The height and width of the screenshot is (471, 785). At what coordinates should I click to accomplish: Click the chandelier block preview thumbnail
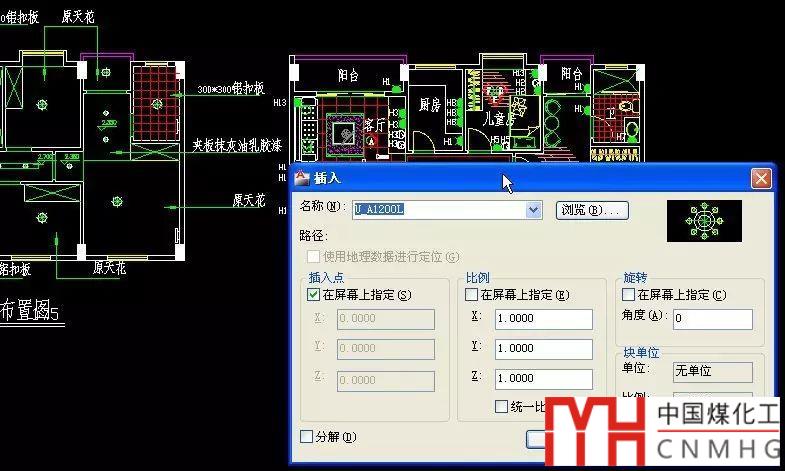click(x=704, y=221)
